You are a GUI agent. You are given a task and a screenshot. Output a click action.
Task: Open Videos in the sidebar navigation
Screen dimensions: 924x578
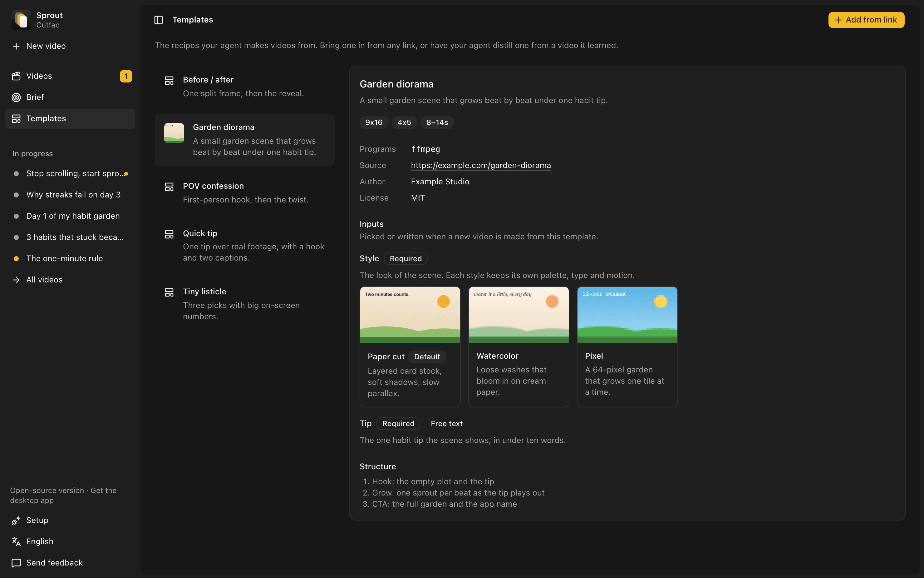pyautogui.click(x=70, y=76)
